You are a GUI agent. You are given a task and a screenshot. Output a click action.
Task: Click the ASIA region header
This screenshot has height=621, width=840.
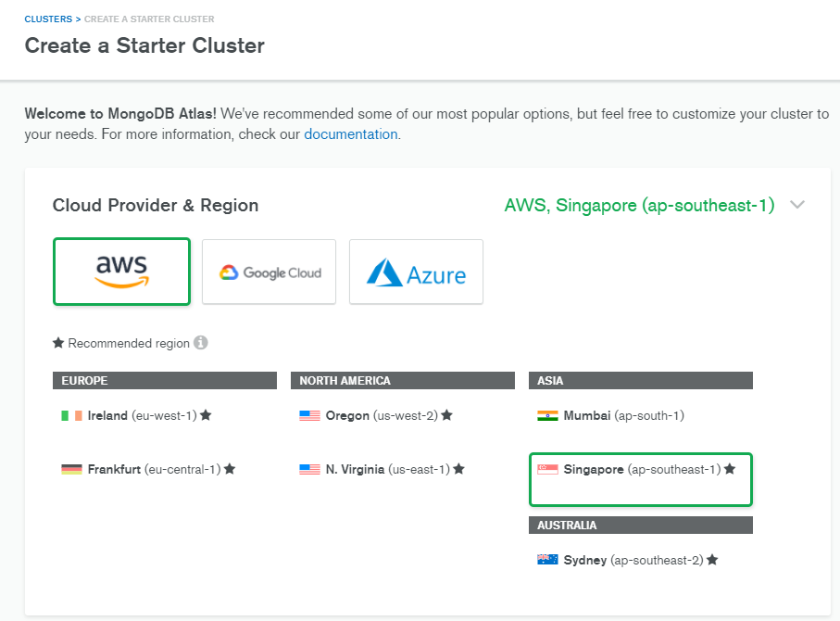click(x=641, y=380)
